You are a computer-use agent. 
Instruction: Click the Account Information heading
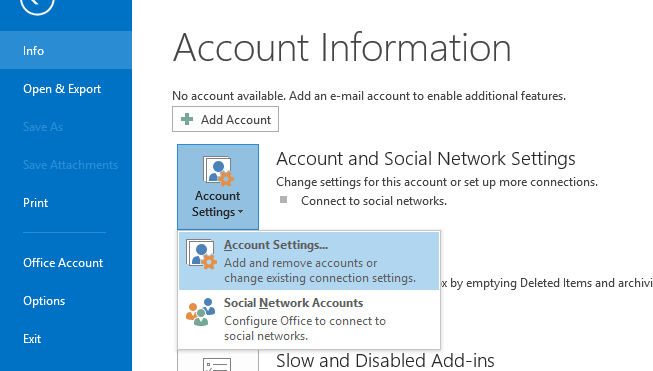click(342, 48)
